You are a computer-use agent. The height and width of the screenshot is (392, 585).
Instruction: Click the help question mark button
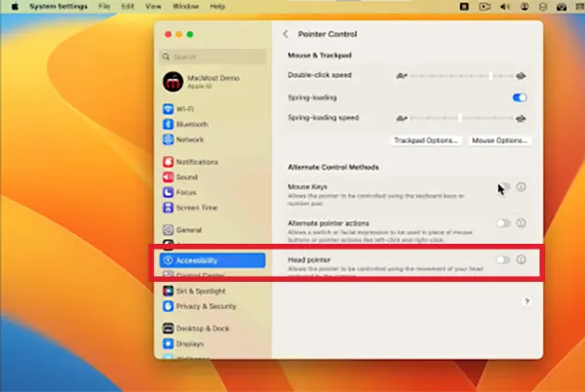pos(526,301)
